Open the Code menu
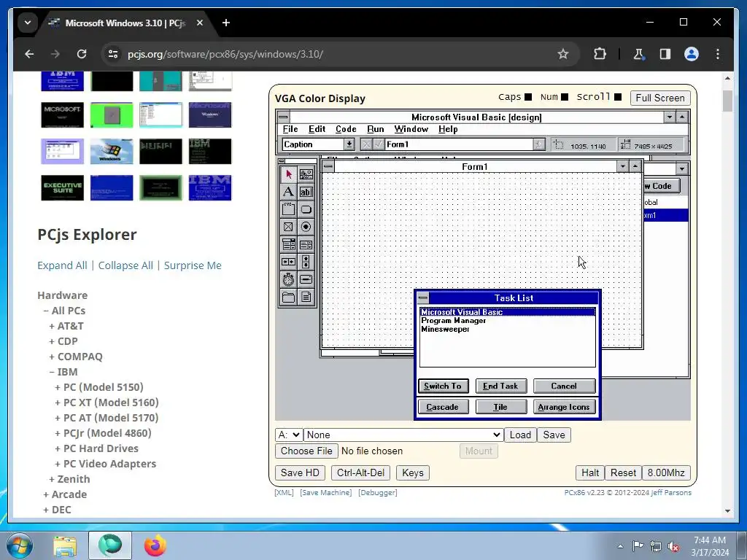This screenshot has width=747, height=560. (x=346, y=129)
